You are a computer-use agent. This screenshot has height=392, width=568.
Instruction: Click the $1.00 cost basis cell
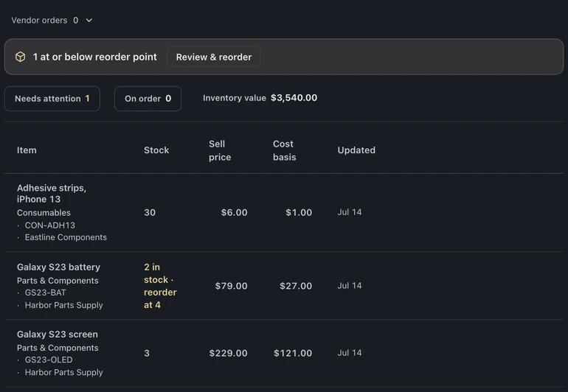299,212
